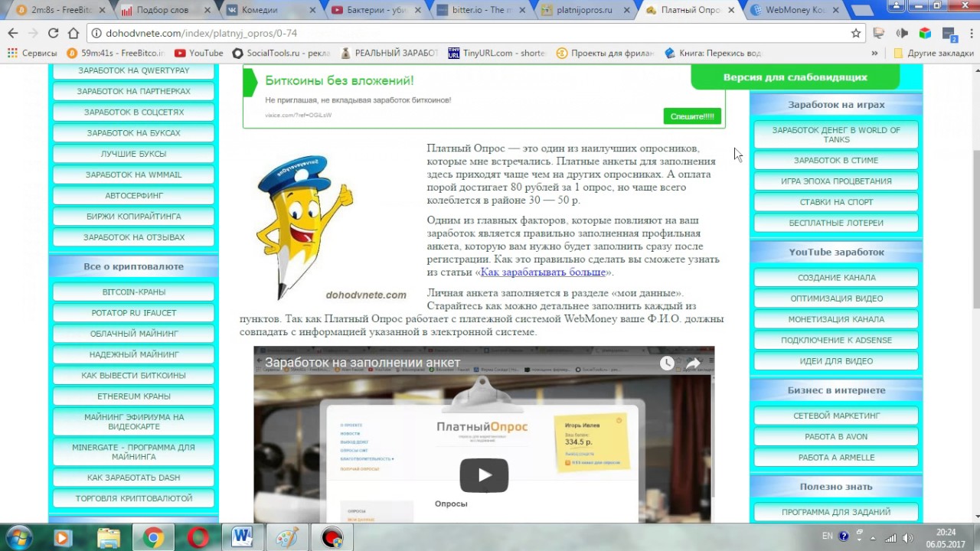The image size is (980, 551).
Task: Open ЗАРАБОТОК НА ПАРТНЕРКАХ sidebar item
Action: (134, 91)
